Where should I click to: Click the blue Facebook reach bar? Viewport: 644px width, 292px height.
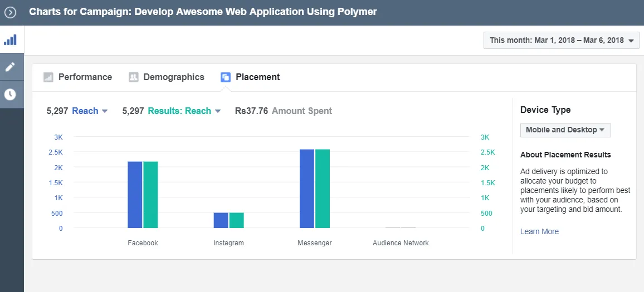pyautogui.click(x=135, y=195)
